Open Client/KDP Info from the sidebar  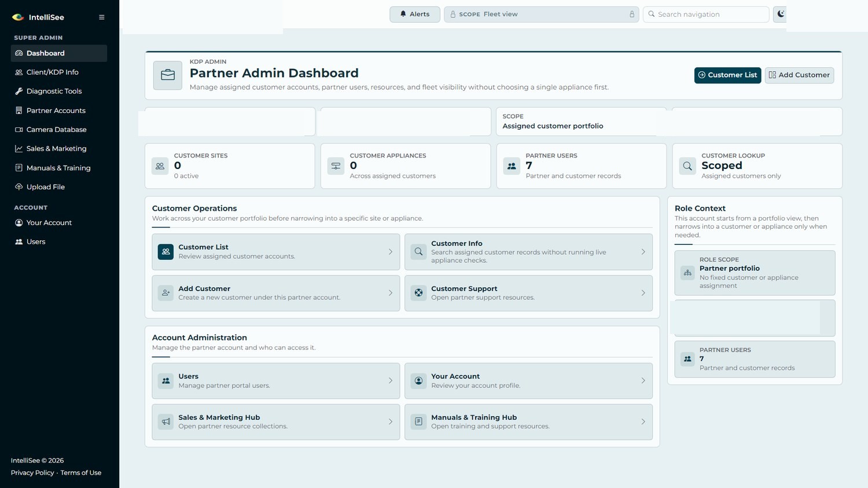(59, 72)
